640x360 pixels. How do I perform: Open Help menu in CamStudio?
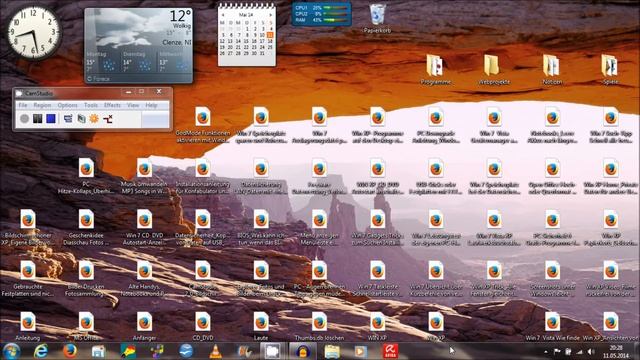(x=151, y=105)
